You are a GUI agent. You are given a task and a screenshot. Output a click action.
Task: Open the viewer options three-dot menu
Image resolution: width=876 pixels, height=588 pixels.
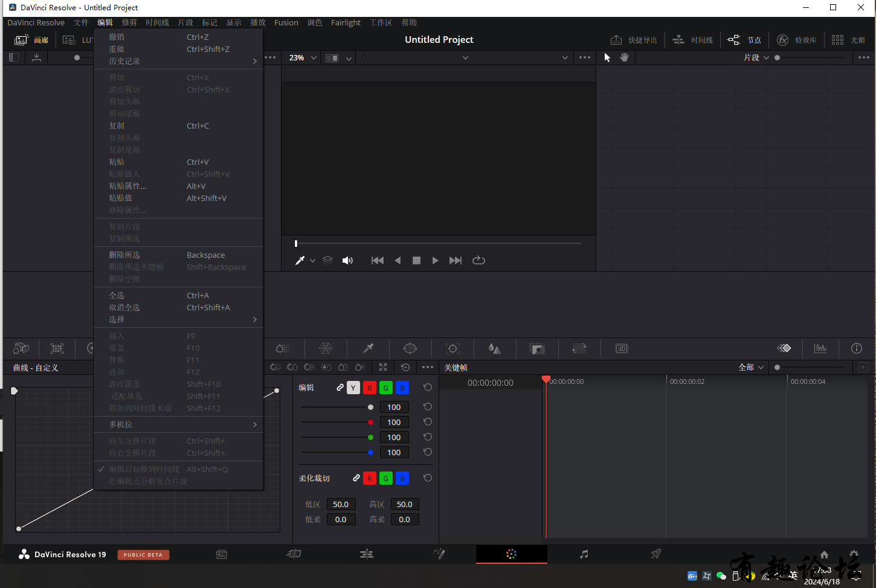pyautogui.click(x=585, y=58)
